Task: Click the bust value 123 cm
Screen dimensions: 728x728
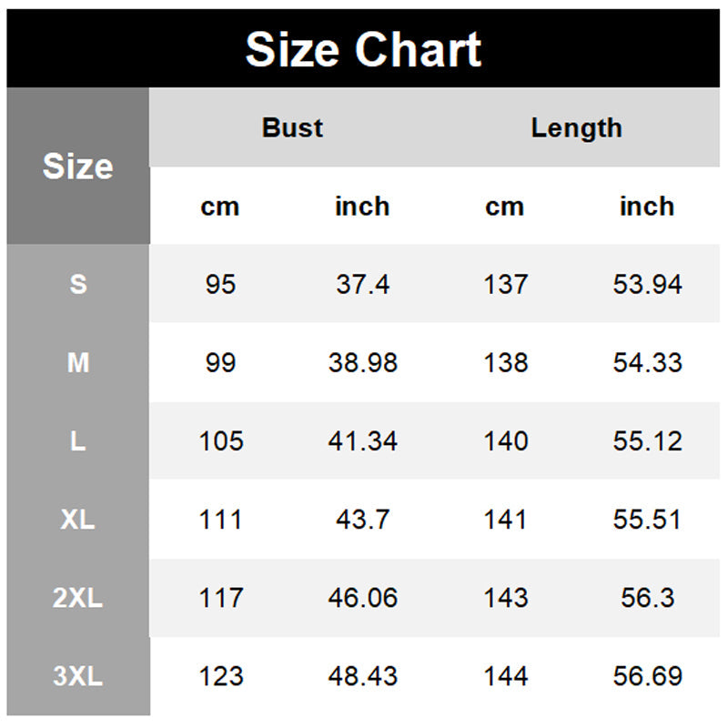Action: (x=221, y=676)
